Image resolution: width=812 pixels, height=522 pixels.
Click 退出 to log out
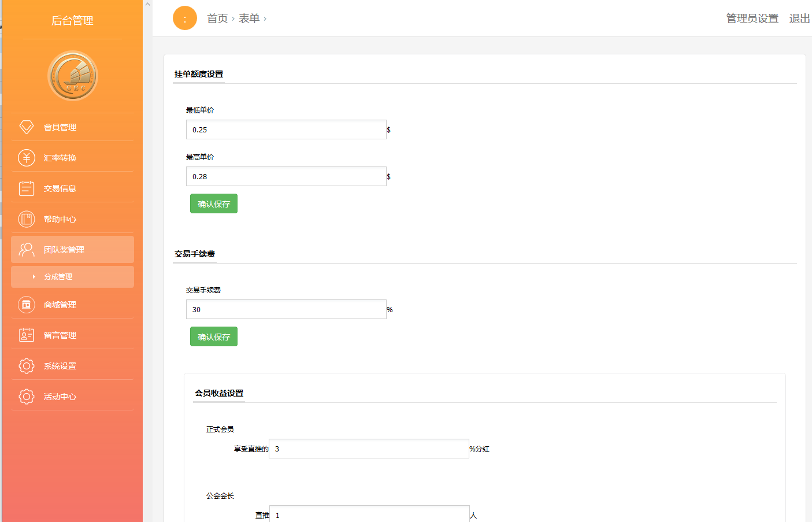pos(799,18)
